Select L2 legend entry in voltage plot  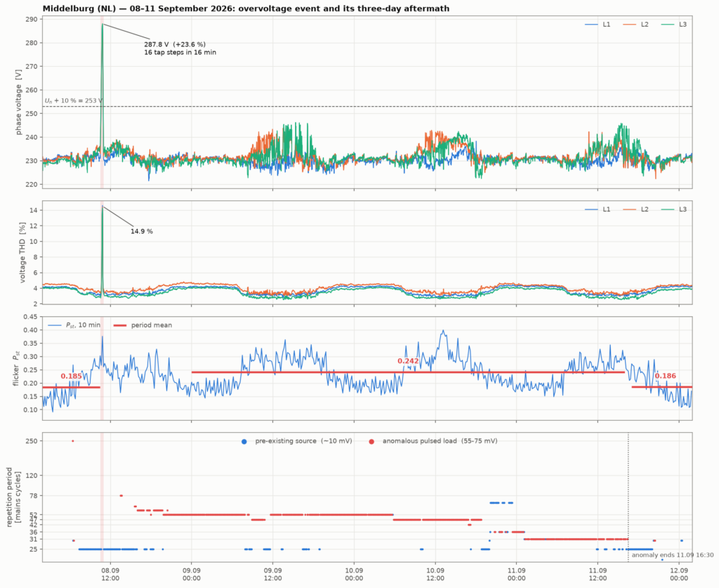635,25
